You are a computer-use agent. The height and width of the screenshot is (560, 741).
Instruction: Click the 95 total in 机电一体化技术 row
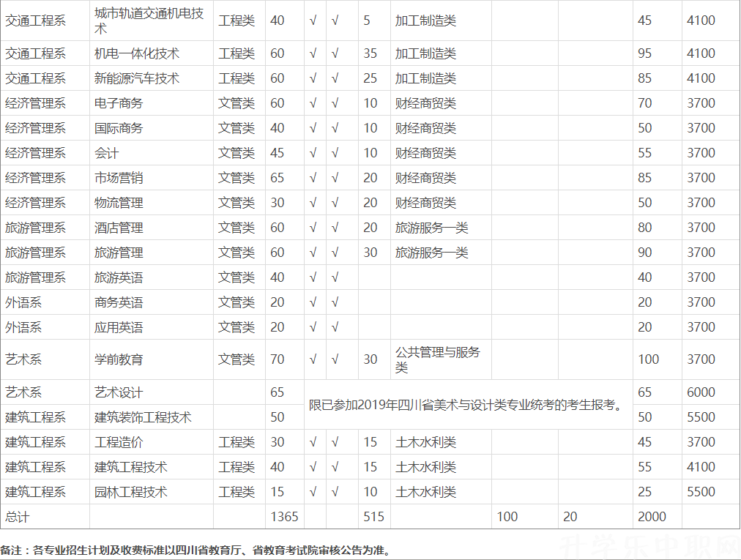(644, 53)
